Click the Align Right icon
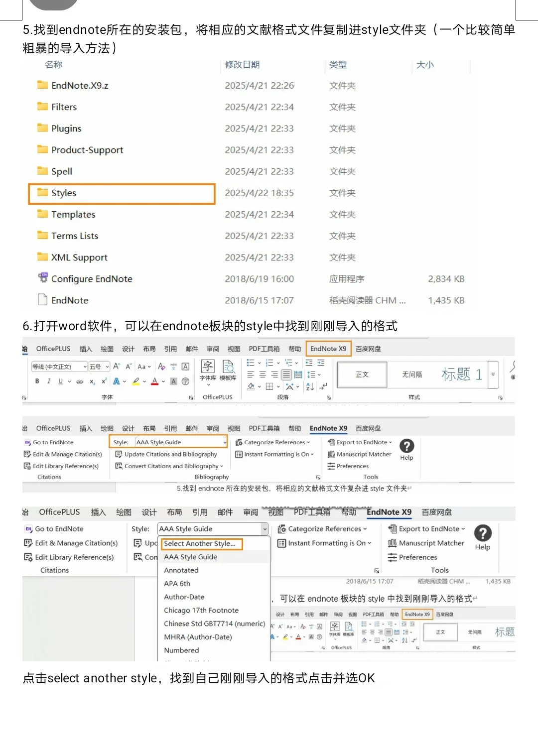 [274, 375]
